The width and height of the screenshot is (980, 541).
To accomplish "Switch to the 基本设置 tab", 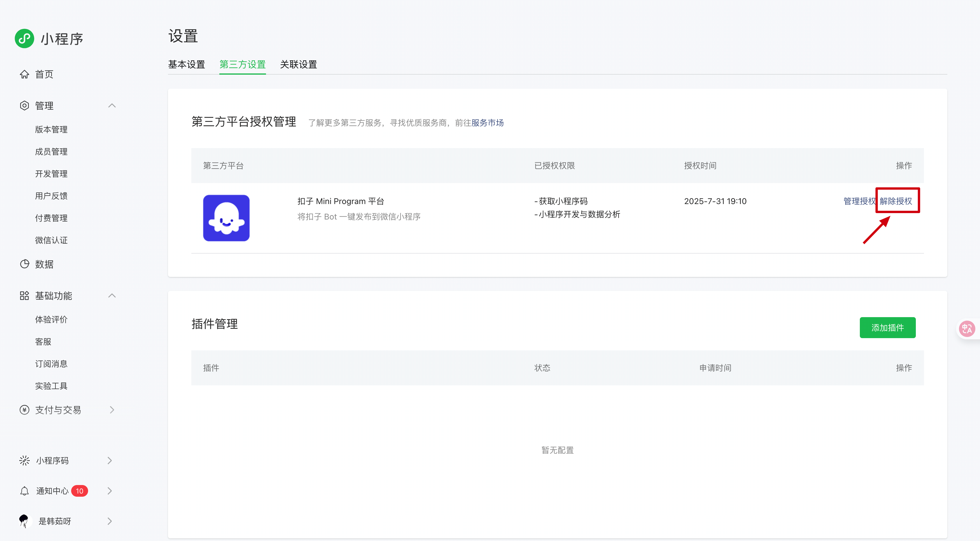I will (186, 64).
